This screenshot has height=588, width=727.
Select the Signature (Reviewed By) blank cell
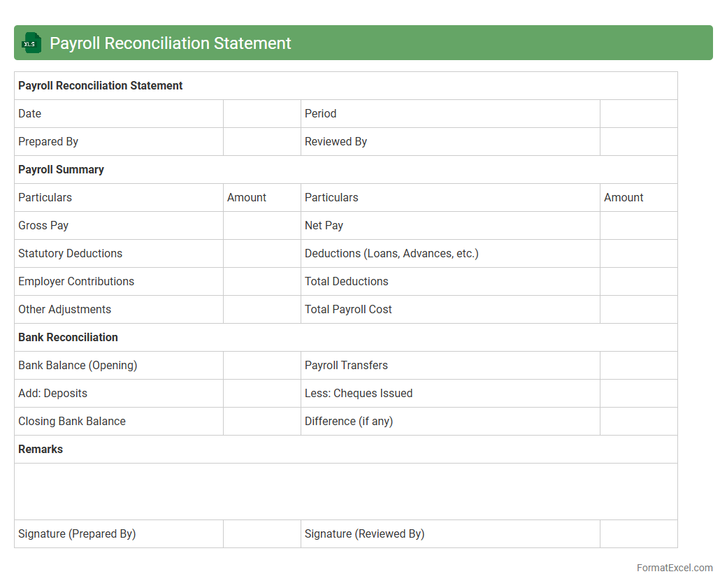tap(638, 534)
